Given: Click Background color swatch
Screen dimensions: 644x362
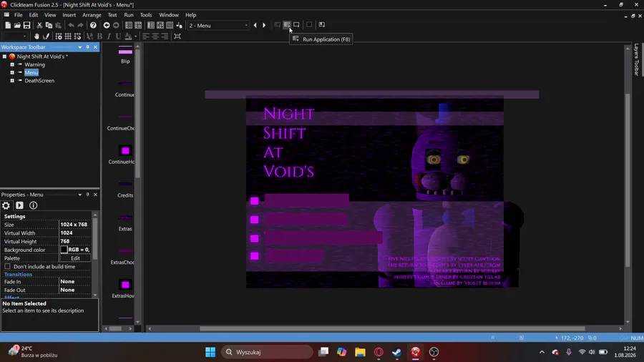Looking at the screenshot, I should [64, 250].
